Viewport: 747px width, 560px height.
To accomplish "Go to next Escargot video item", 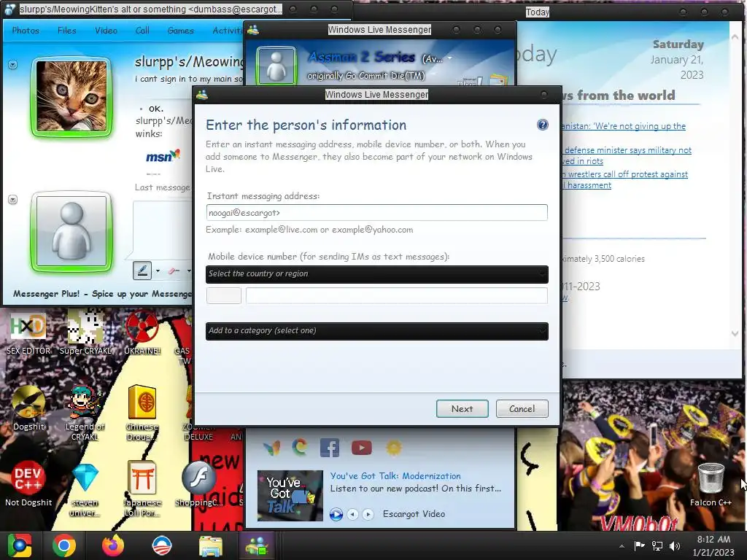I will [x=368, y=514].
